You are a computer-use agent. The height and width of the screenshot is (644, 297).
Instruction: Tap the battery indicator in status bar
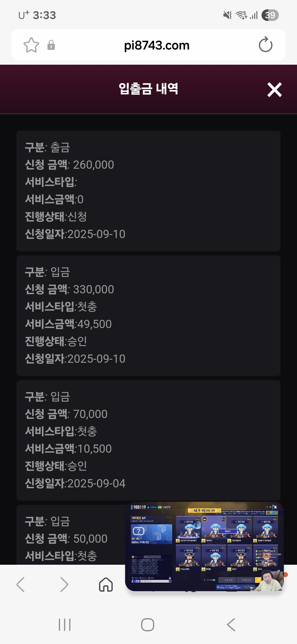click(270, 15)
